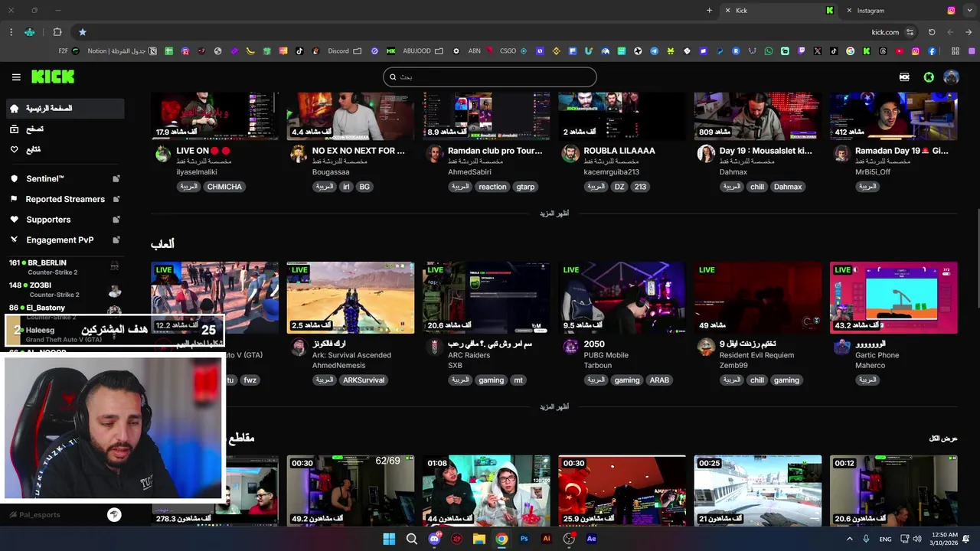
Task: Open Ramdan club pro Tour stream title
Action: (x=495, y=151)
